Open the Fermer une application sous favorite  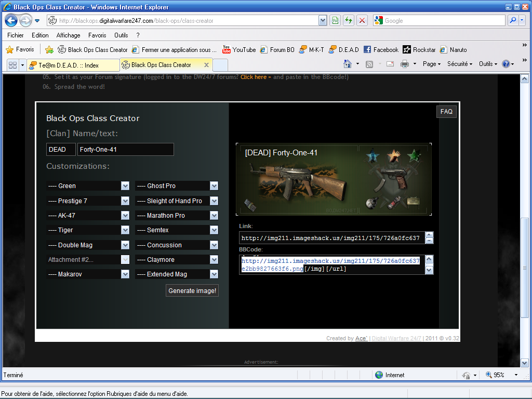[175, 49]
